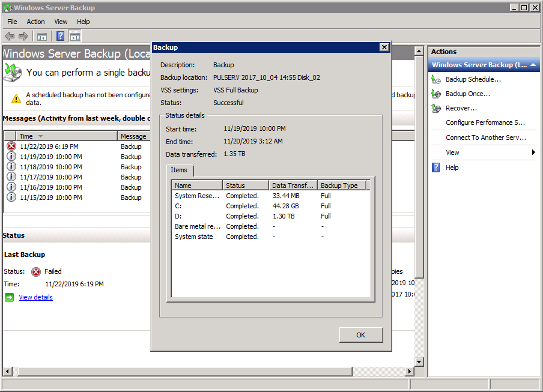Start Backup Once... action

[x=467, y=94]
